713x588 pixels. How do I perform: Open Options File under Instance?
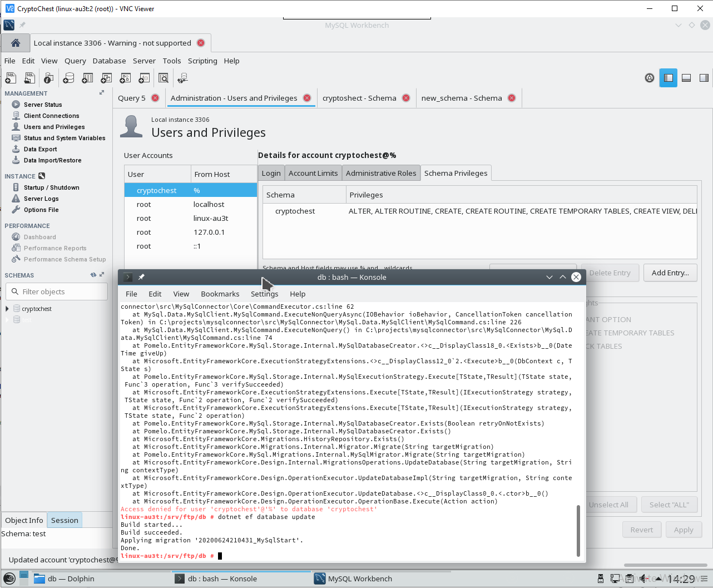[x=41, y=210]
